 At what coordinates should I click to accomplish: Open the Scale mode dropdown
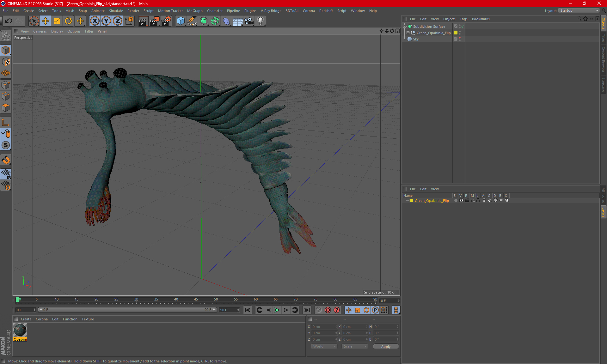pyautogui.click(x=355, y=347)
